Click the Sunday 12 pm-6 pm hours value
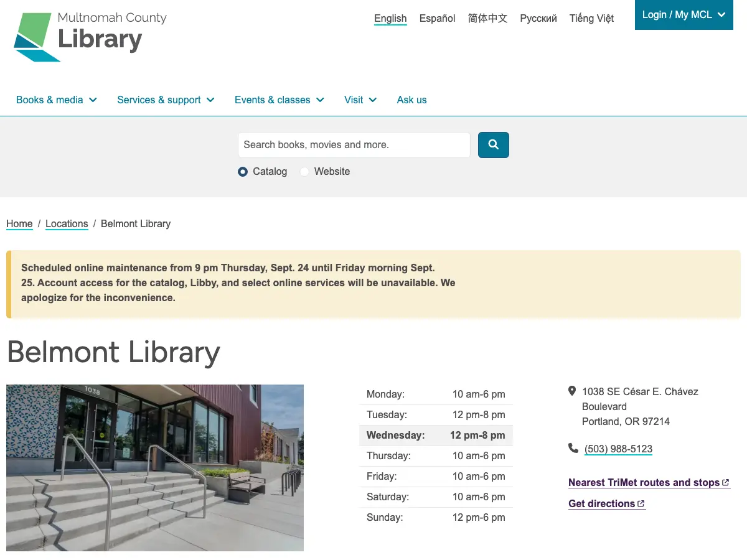Viewport: 747px width, 560px height. tap(479, 518)
